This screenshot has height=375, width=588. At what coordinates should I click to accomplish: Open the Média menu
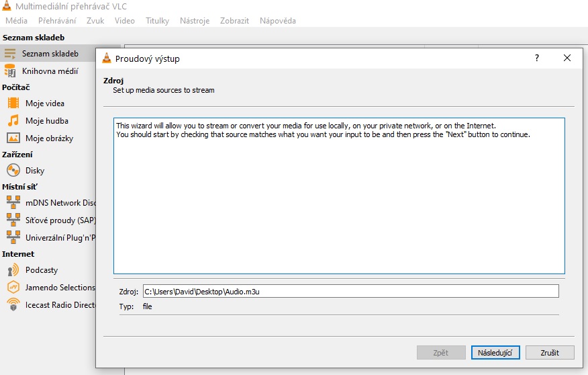click(17, 21)
